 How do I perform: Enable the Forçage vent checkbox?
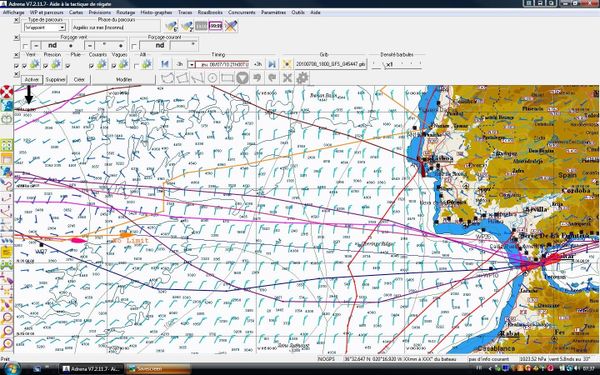[x=25, y=46]
